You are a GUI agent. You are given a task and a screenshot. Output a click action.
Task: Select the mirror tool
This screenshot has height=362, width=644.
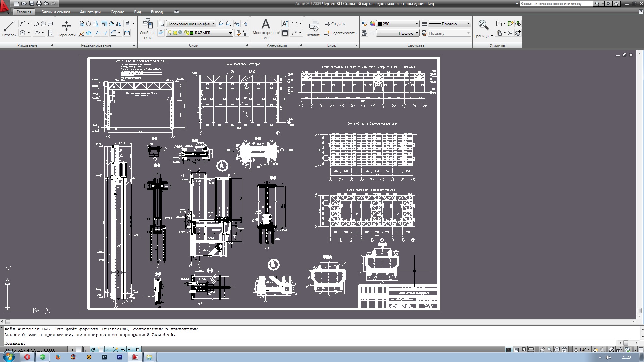118,24
